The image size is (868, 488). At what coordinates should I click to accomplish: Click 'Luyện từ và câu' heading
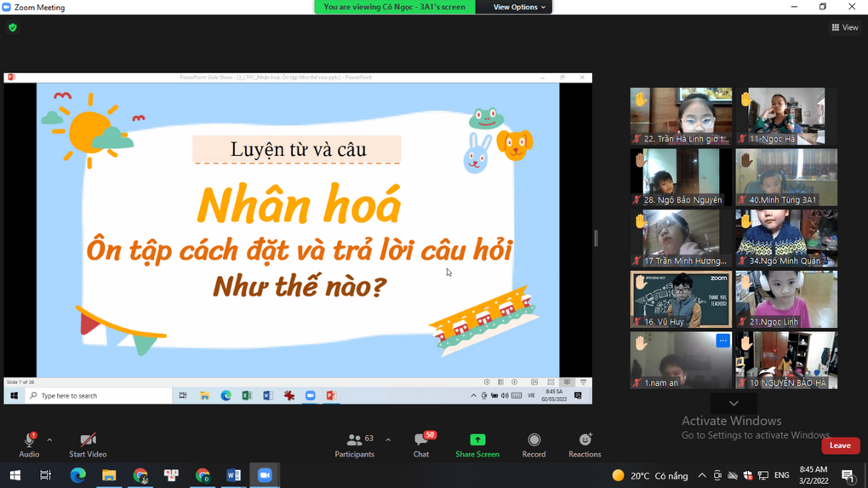click(298, 149)
